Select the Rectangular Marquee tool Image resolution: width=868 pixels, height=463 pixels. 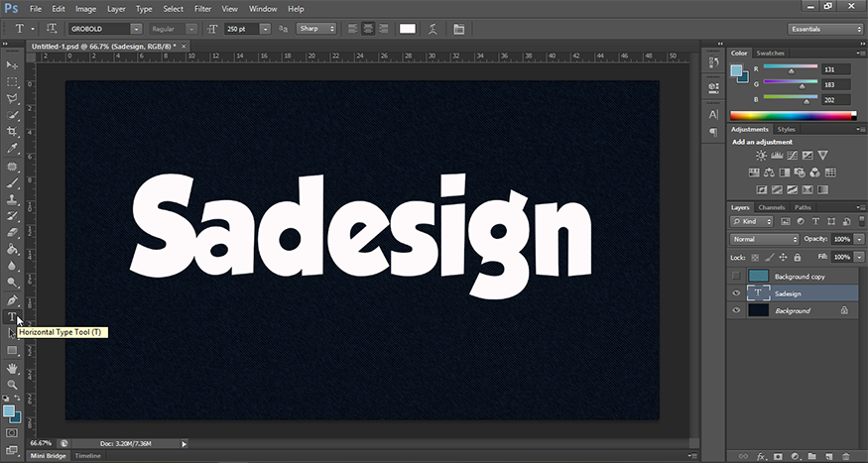[x=12, y=82]
